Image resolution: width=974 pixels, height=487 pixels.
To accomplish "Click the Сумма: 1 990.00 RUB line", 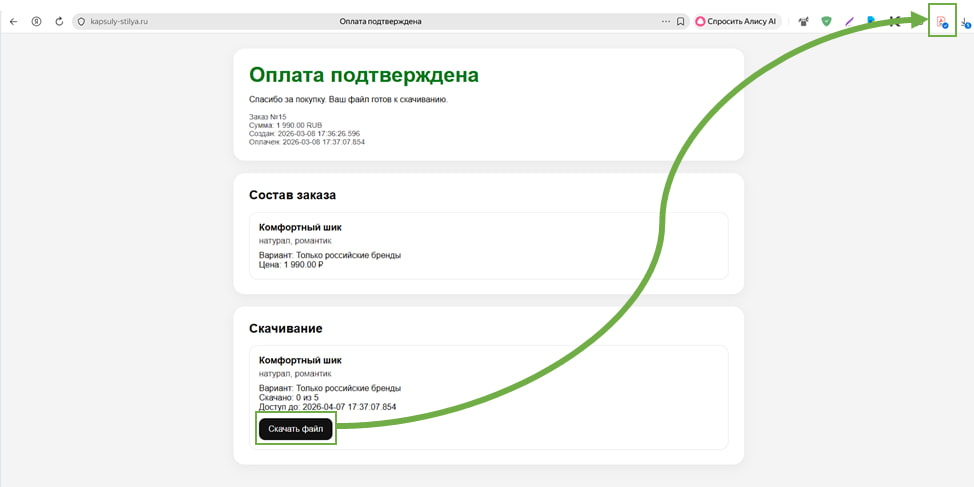I will coord(286,125).
